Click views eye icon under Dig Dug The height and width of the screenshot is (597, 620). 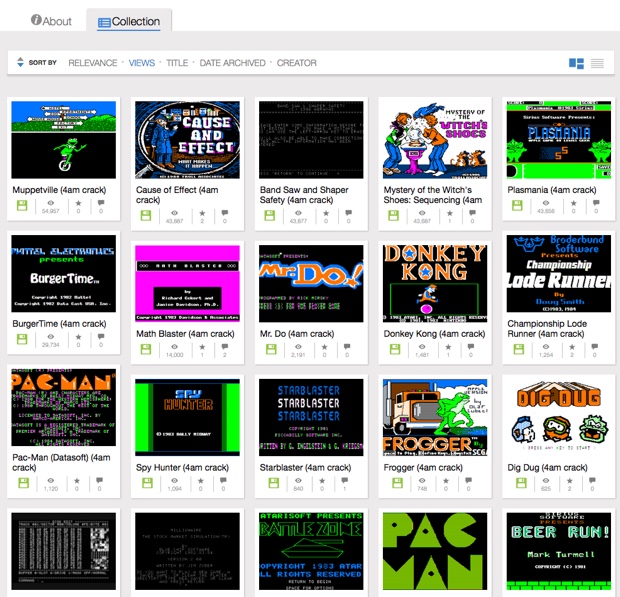point(546,480)
